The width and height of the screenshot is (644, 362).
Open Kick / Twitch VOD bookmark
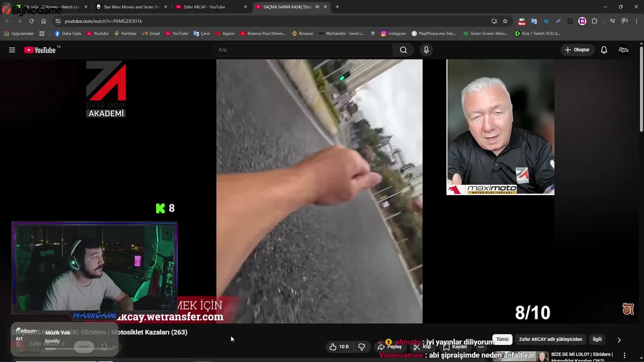[x=538, y=34]
